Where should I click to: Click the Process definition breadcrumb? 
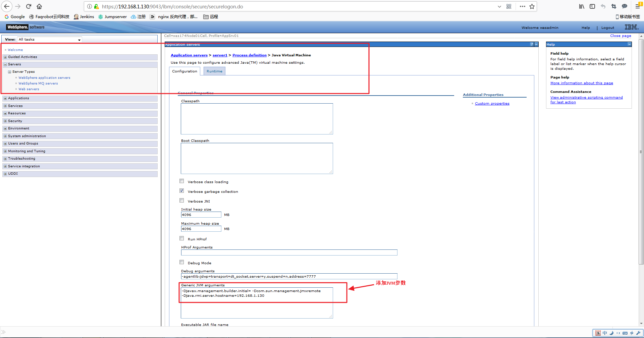point(250,55)
